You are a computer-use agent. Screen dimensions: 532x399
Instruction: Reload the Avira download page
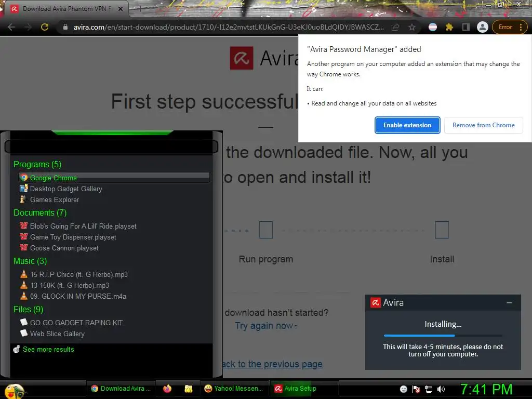tap(45, 27)
